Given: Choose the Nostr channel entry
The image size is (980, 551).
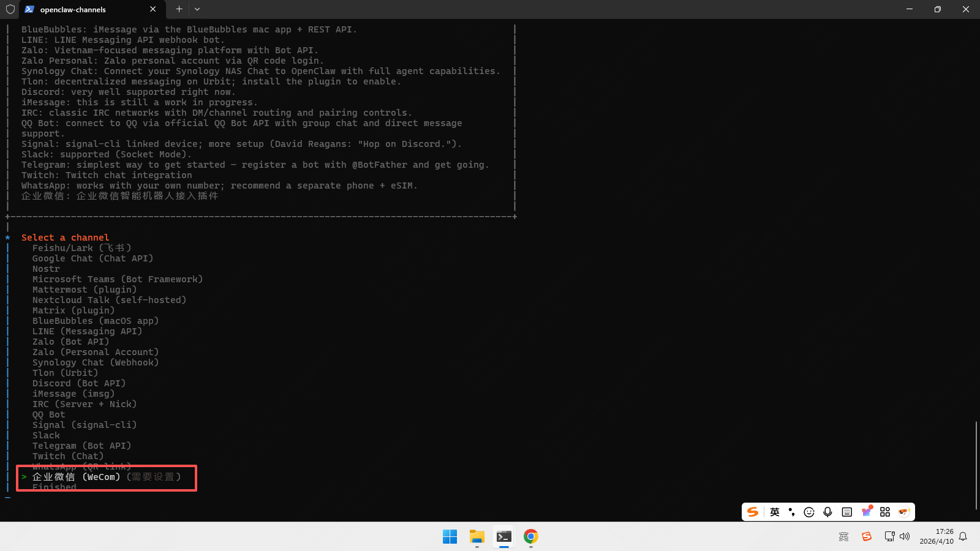Looking at the screenshot, I should click(46, 269).
